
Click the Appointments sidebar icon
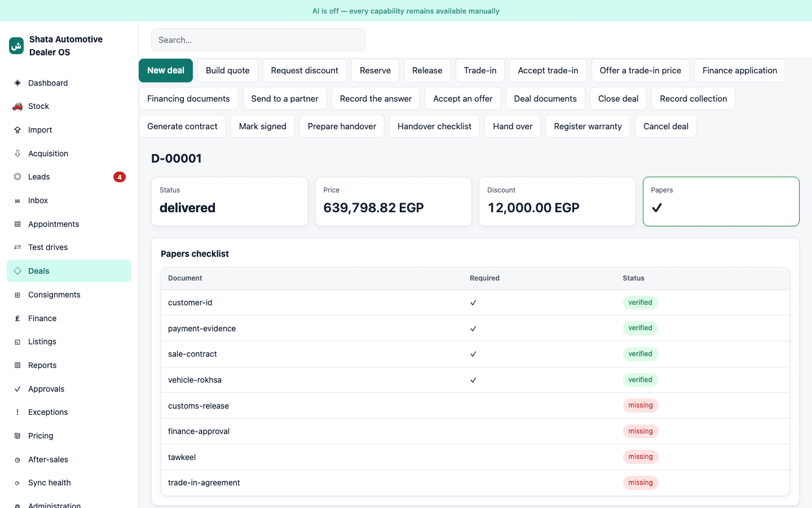pyautogui.click(x=17, y=224)
